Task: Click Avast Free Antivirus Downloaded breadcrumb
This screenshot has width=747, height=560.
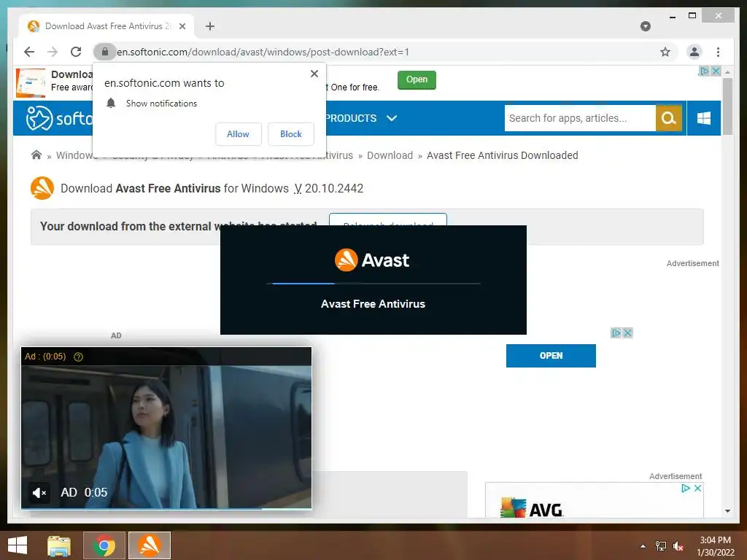Action: click(502, 155)
